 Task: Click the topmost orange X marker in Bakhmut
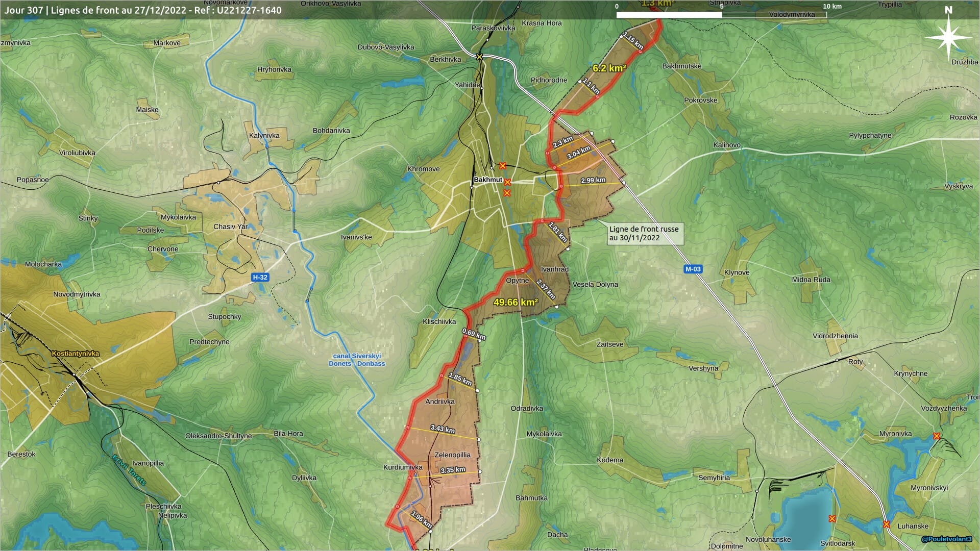[x=503, y=166]
